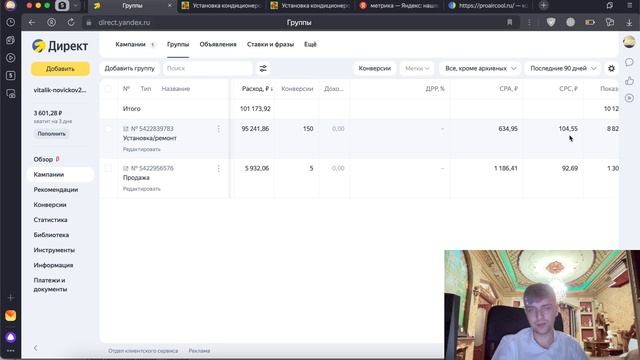Open Рекомендации in left menu
Viewport: 640px width, 360px height.
[56, 189]
